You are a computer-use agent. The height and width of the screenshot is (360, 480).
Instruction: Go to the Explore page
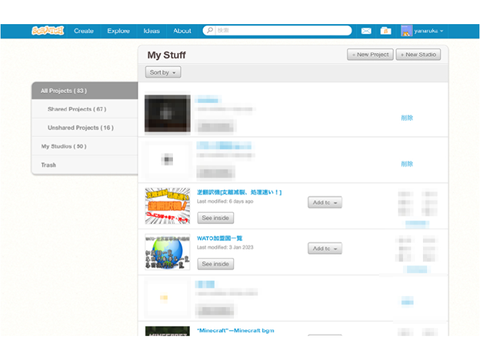click(118, 31)
